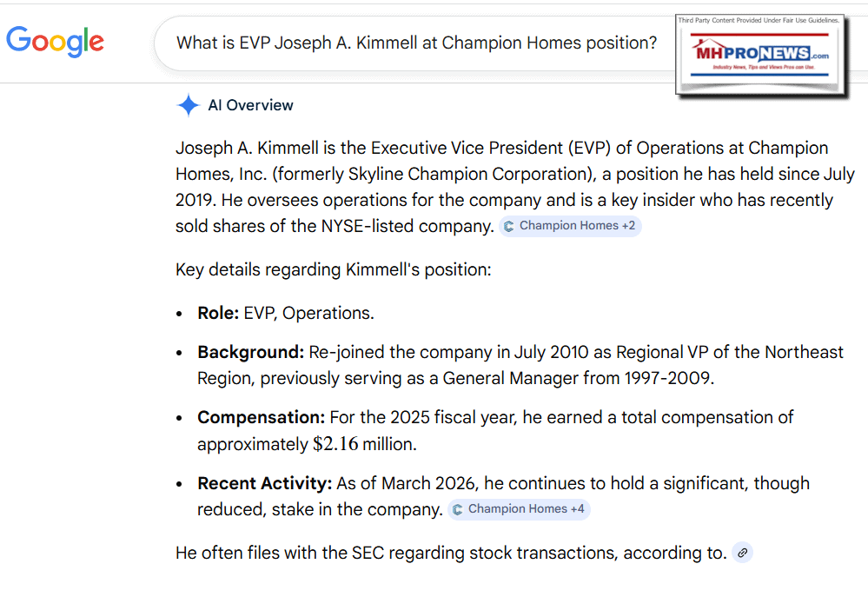This screenshot has width=868, height=597.
Task: Click the "Compensation:" bullet label
Action: pos(261,417)
